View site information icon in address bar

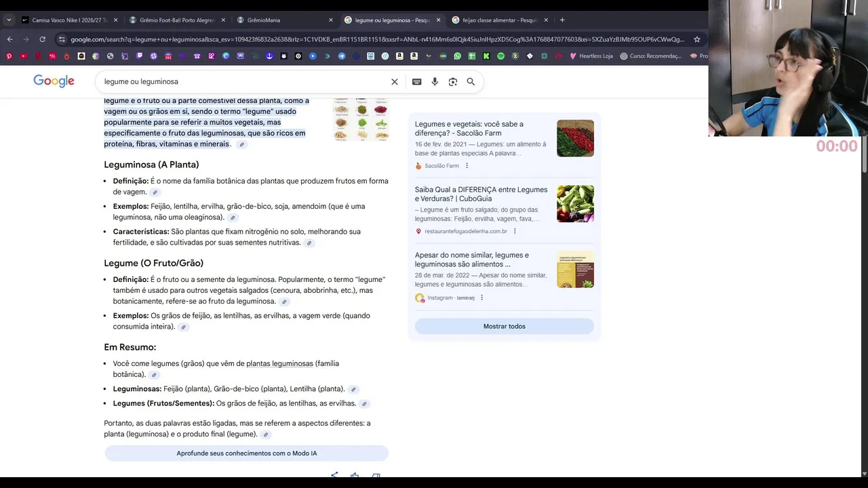(62, 39)
